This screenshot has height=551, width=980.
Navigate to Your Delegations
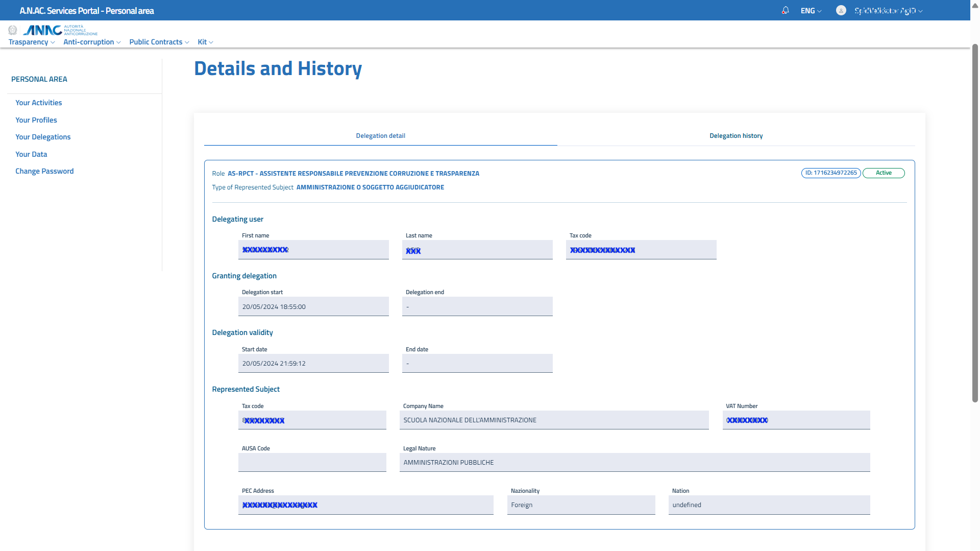(x=43, y=137)
